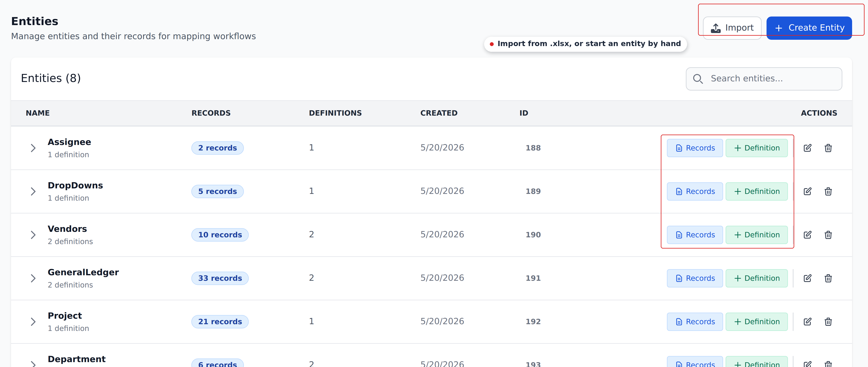Viewport: 868px width, 367px height.
Task: Click ID value 191
Action: pyautogui.click(x=533, y=278)
